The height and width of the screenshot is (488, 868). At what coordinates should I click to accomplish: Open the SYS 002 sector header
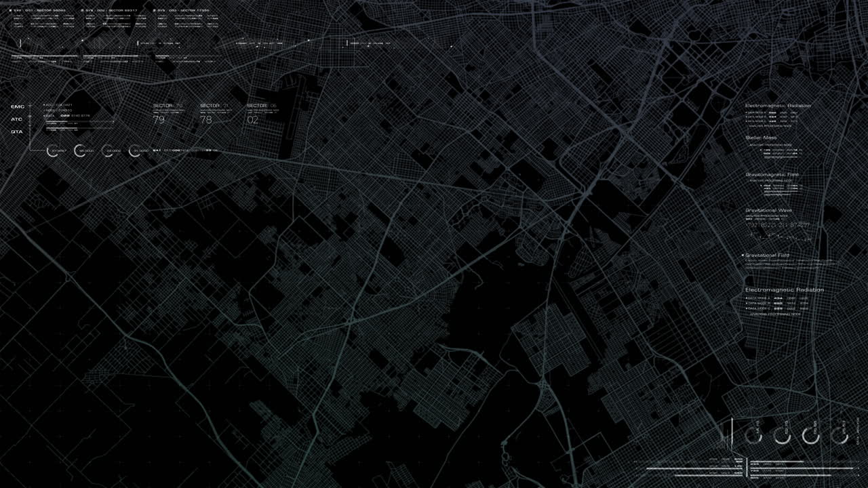pos(112,11)
